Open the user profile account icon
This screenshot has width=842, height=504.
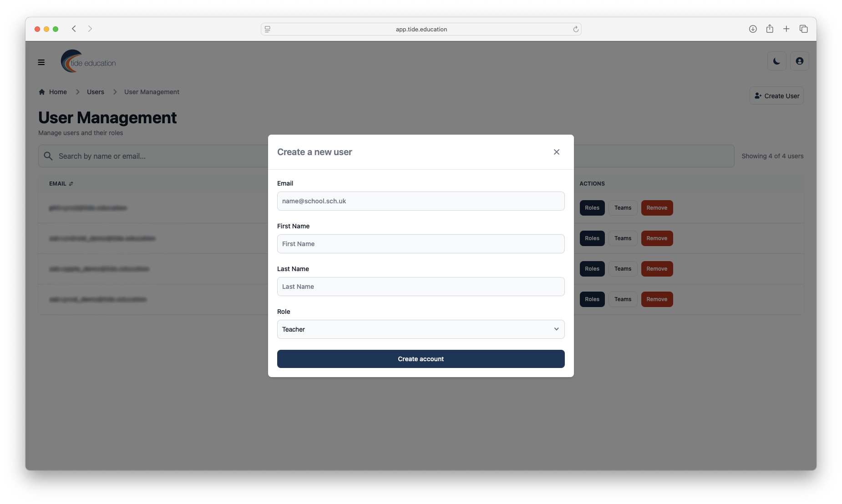[799, 61]
